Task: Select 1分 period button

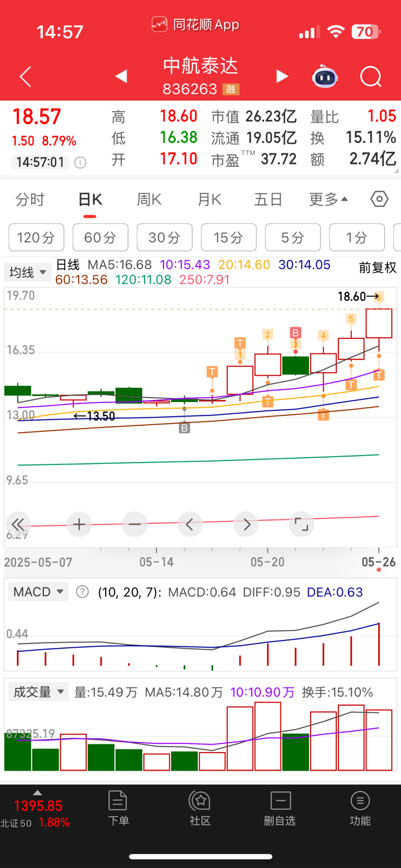Action: point(357,237)
